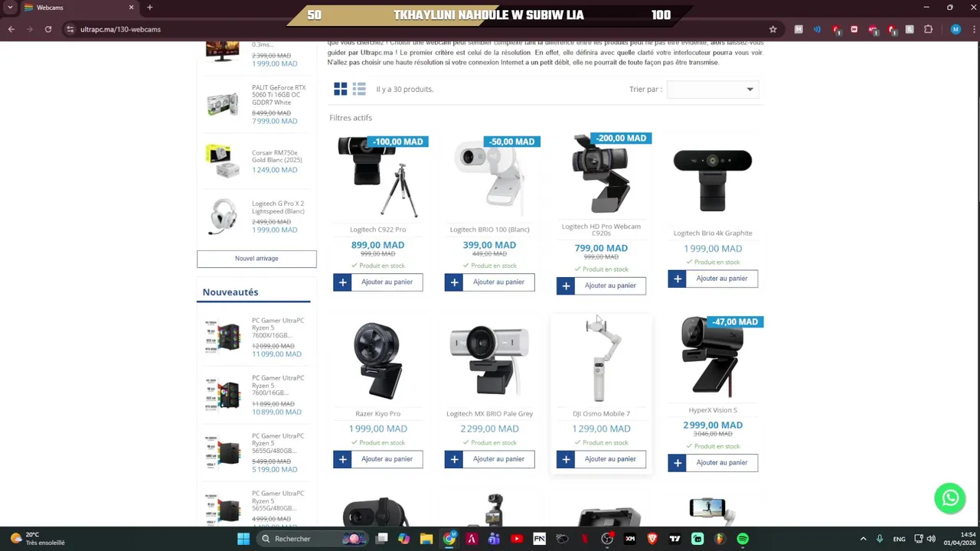Open the 'HyperX Vision S' title link
Image resolution: width=980 pixels, height=551 pixels.
pos(713,410)
